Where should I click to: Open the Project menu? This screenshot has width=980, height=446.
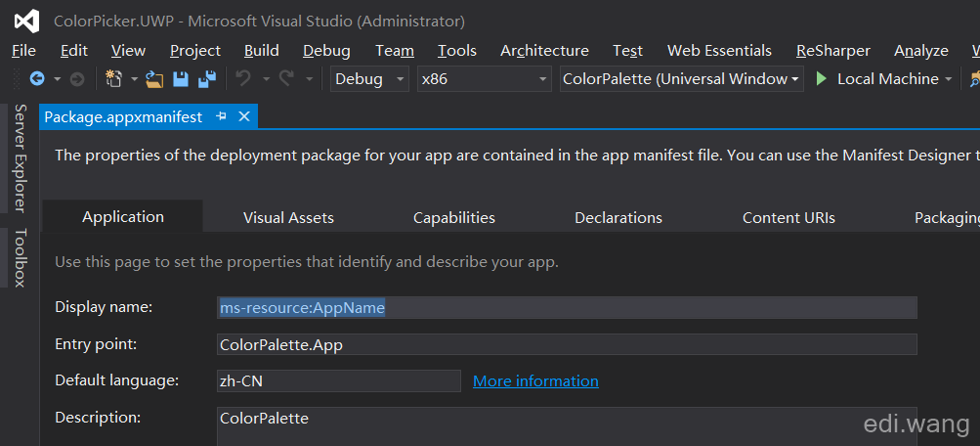click(195, 51)
